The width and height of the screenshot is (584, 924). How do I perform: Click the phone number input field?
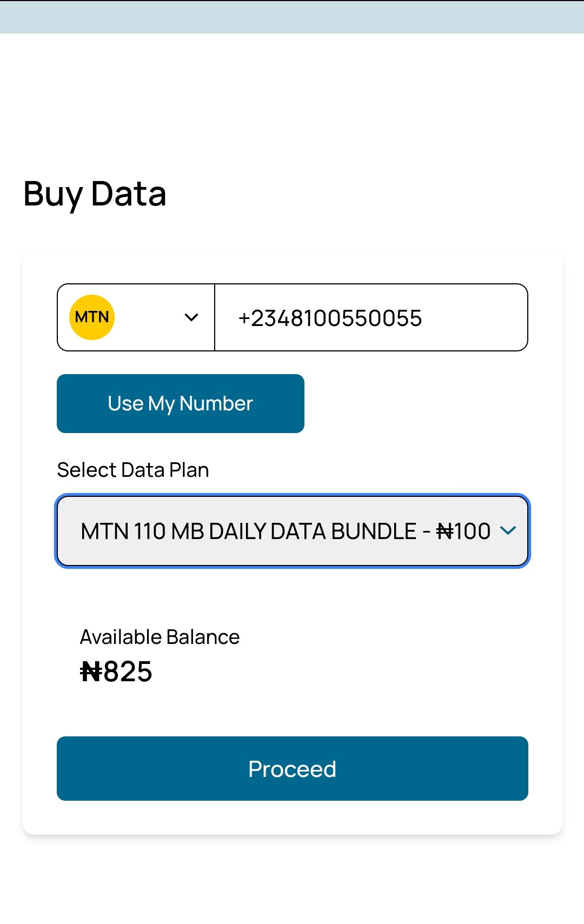(x=371, y=317)
